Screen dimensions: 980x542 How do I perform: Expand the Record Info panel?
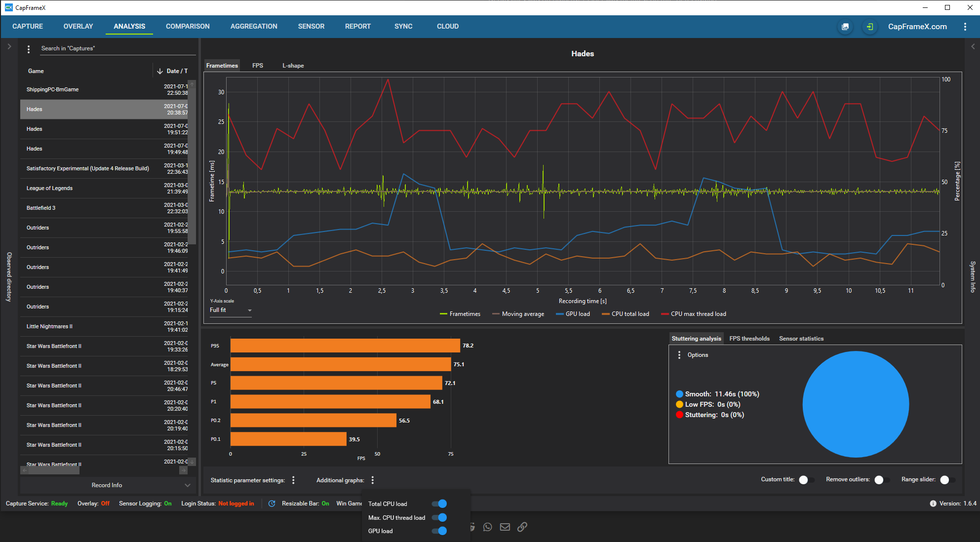(107, 485)
